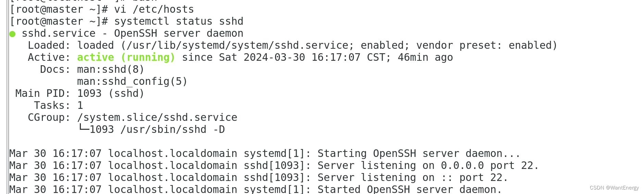Click the "sshd.service - OpenSSH server daemon" title
This screenshot has width=644, height=194.
[x=132, y=33]
